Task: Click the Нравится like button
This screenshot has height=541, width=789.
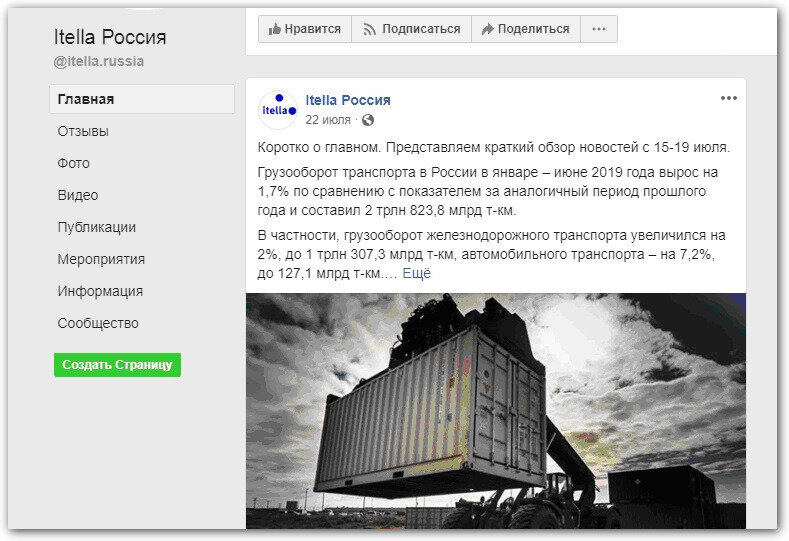Action: click(305, 29)
